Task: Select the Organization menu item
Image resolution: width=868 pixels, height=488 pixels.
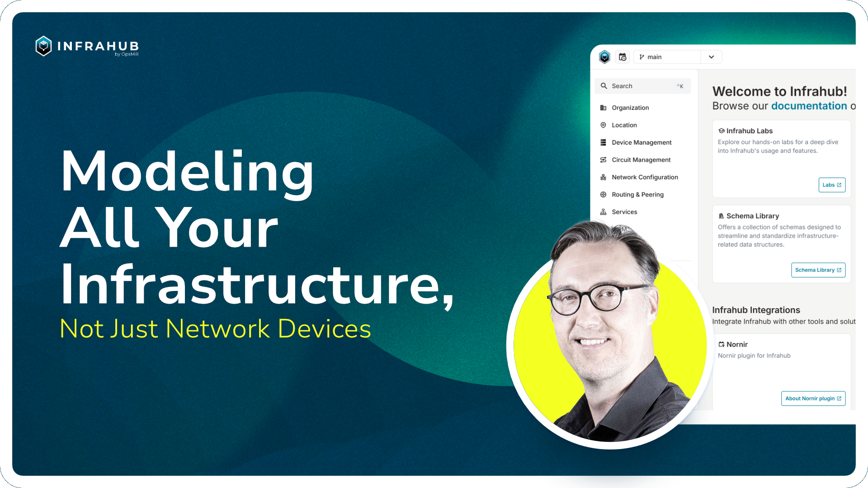Action: (630, 107)
